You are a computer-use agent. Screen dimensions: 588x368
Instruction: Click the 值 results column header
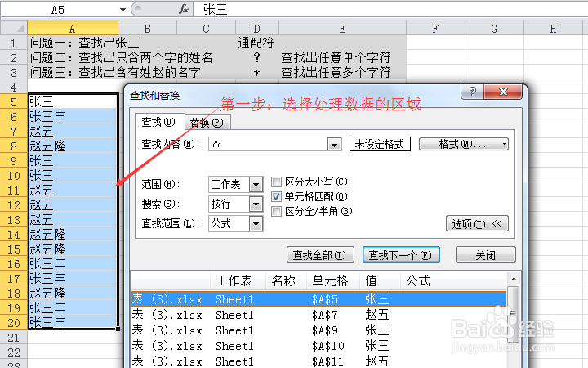[380, 280]
